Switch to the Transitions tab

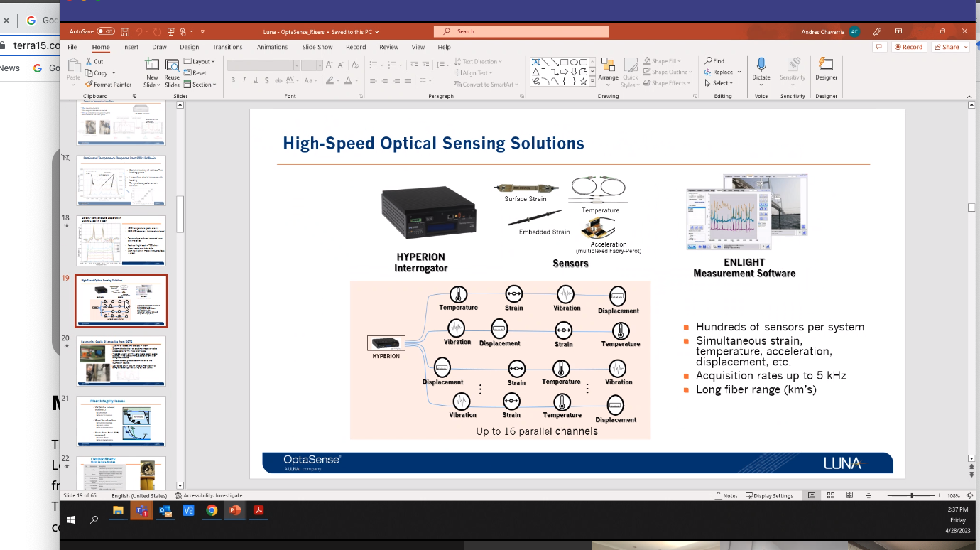point(227,47)
